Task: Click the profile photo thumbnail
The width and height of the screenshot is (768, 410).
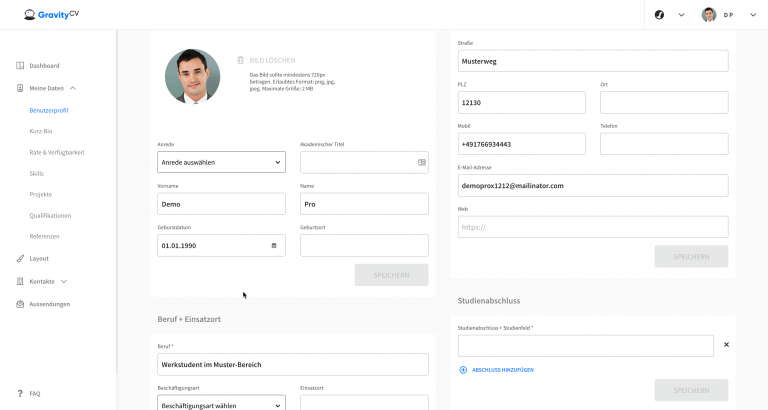Action: coord(192,76)
